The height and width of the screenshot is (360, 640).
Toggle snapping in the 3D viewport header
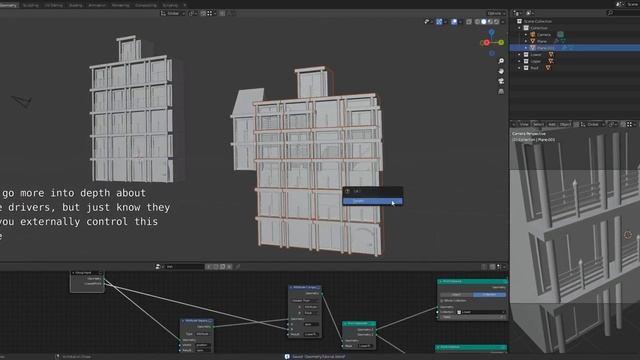203,13
